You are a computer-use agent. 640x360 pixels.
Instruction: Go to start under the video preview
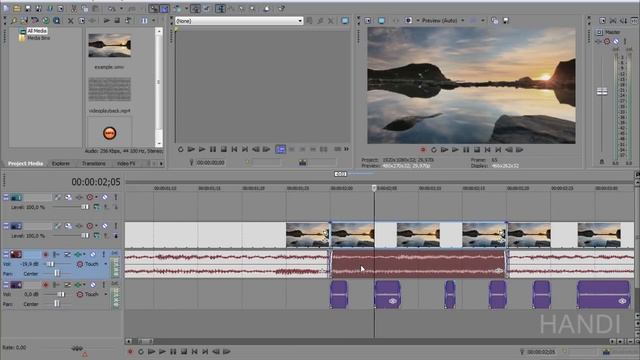(x=487, y=150)
